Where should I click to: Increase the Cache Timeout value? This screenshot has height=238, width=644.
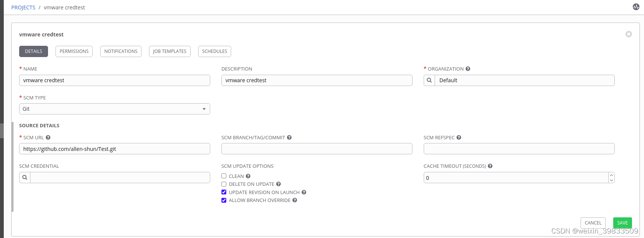611,175
